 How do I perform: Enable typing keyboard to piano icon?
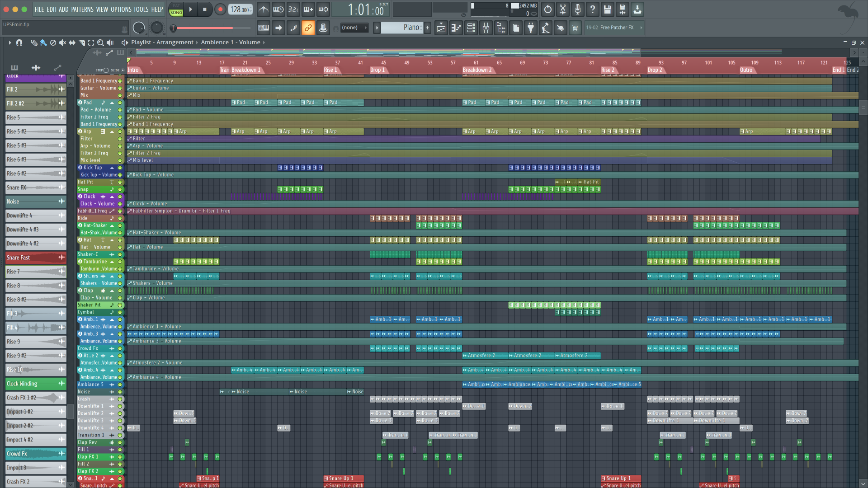[264, 28]
